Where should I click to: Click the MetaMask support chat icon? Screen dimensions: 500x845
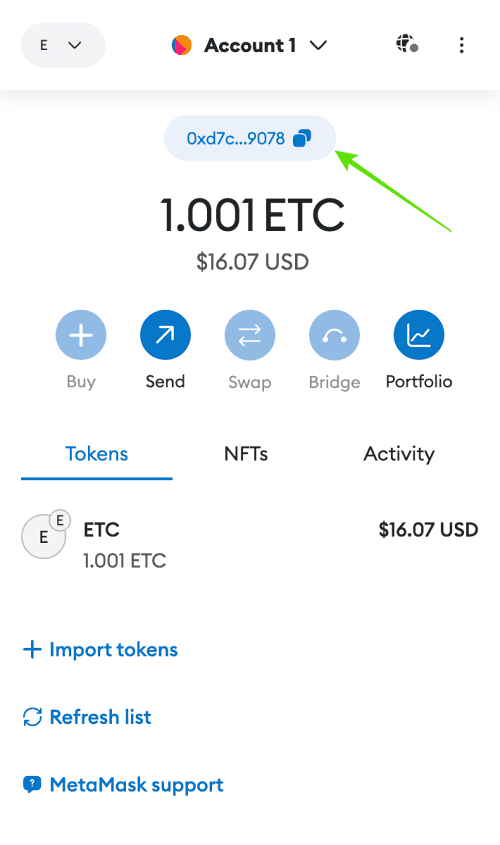coord(32,784)
